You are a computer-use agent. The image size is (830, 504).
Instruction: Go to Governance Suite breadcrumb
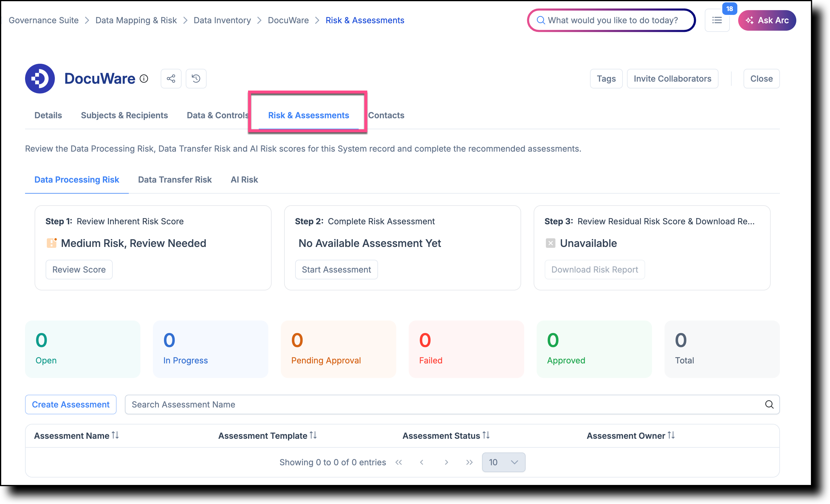pos(44,20)
